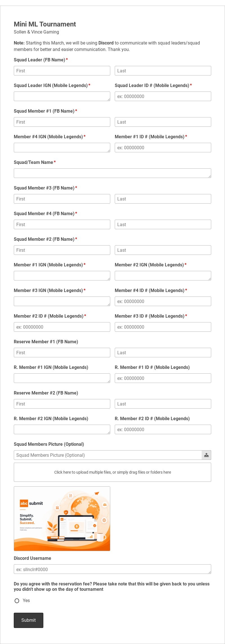
Task: Focus the Squad Leader IGN field
Action: pos(62,96)
